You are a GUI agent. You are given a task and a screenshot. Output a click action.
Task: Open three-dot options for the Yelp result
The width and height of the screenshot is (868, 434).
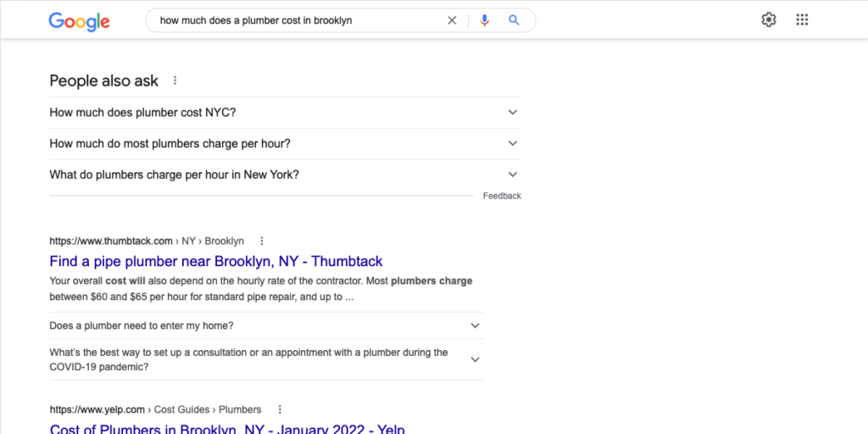tap(280, 409)
